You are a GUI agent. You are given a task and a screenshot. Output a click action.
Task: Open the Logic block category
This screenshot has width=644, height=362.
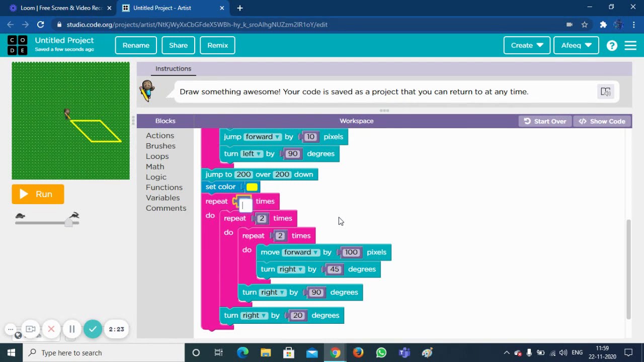[156, 177]
